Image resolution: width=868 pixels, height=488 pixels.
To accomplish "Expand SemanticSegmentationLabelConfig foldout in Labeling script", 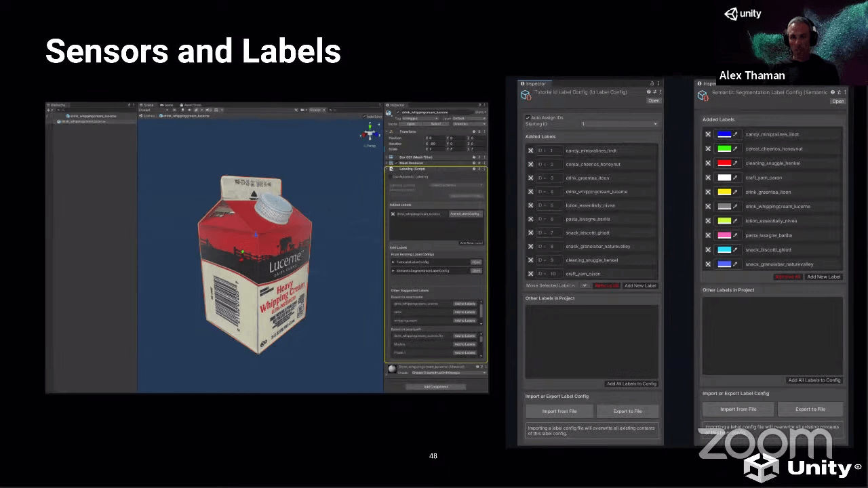I will (x=393, y=270).
